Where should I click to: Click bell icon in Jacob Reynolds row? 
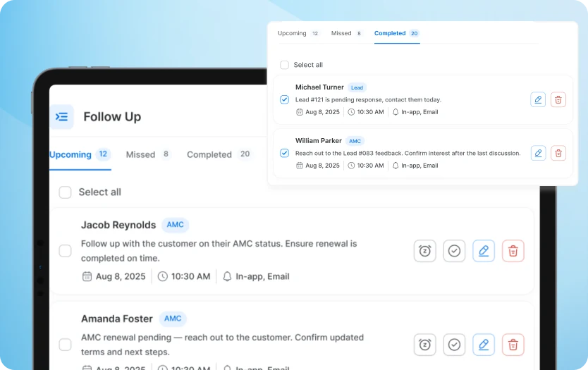pyautogui.click(x=227, y=277)
